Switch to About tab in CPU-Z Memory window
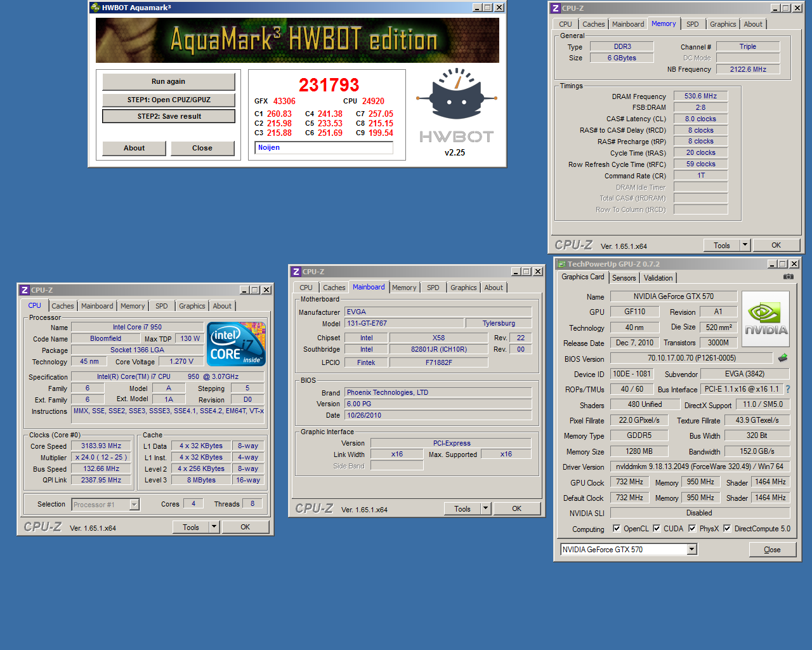This screenshot has width=812, height=650. [753, 24]
